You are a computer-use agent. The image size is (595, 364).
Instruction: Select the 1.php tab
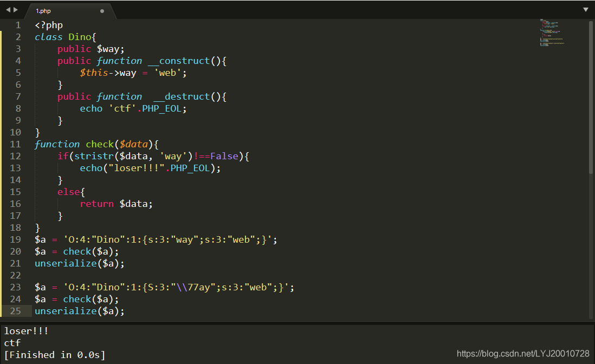click(70, 11)
